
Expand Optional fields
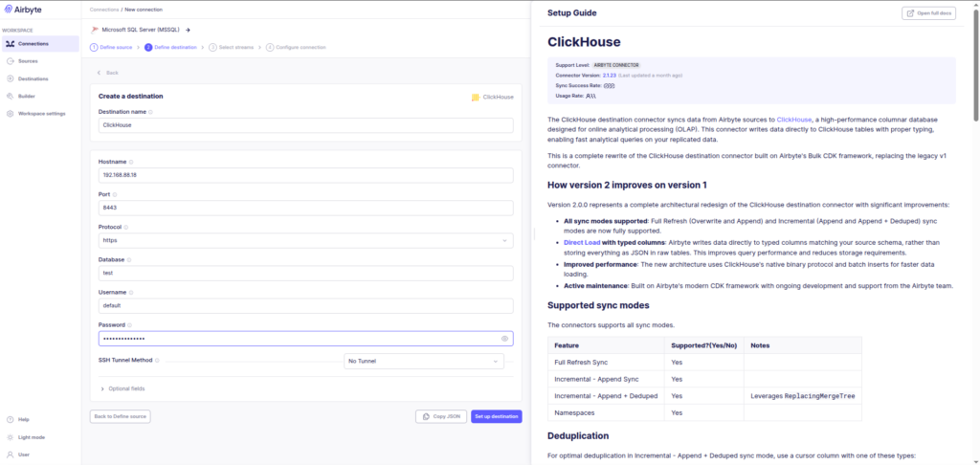122,388
